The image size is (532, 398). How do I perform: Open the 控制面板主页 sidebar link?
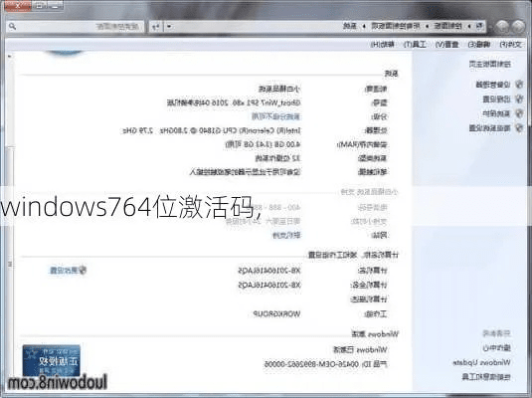click(490, 64)
